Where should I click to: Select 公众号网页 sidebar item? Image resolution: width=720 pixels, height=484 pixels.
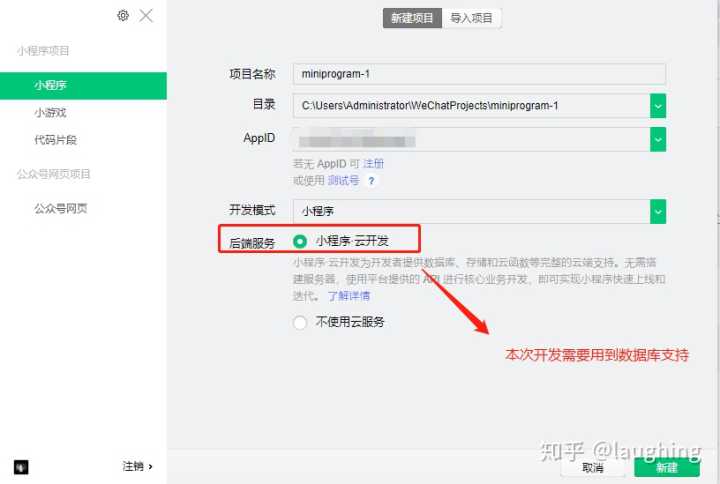62,208
